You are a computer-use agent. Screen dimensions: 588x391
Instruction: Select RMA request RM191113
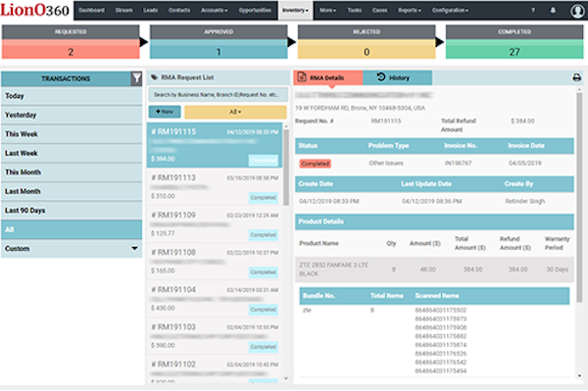tap(215, 187)
